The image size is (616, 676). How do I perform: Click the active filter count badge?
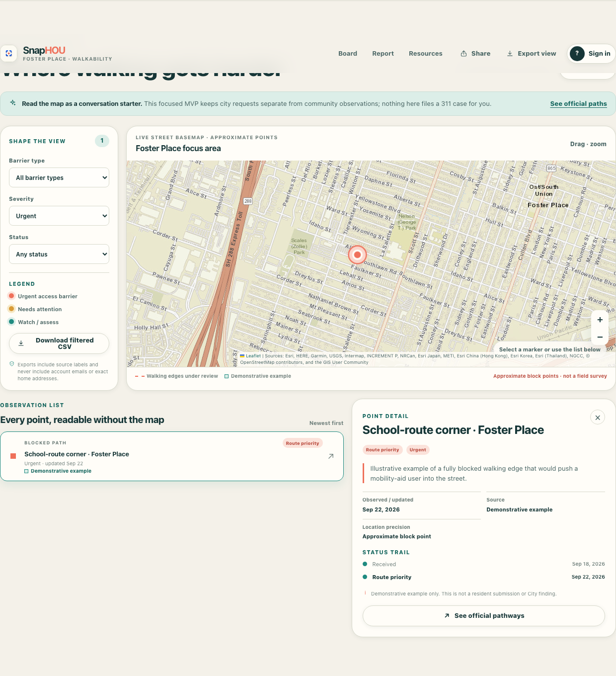[x=102, y=141]
